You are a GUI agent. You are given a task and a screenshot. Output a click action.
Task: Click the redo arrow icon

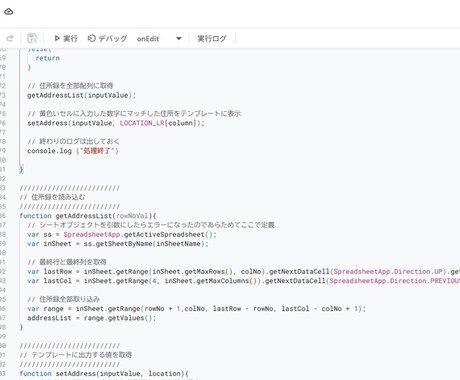(x=10, y=38)
